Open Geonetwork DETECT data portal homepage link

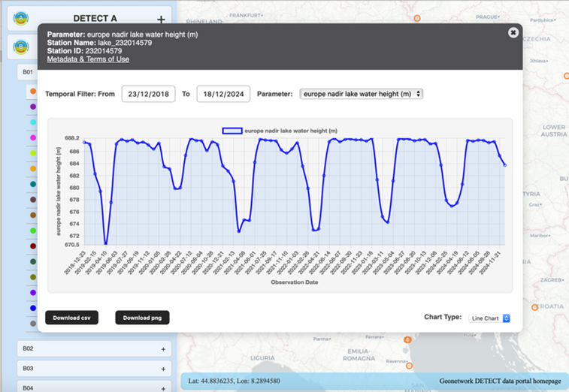(x=500, y=381)
